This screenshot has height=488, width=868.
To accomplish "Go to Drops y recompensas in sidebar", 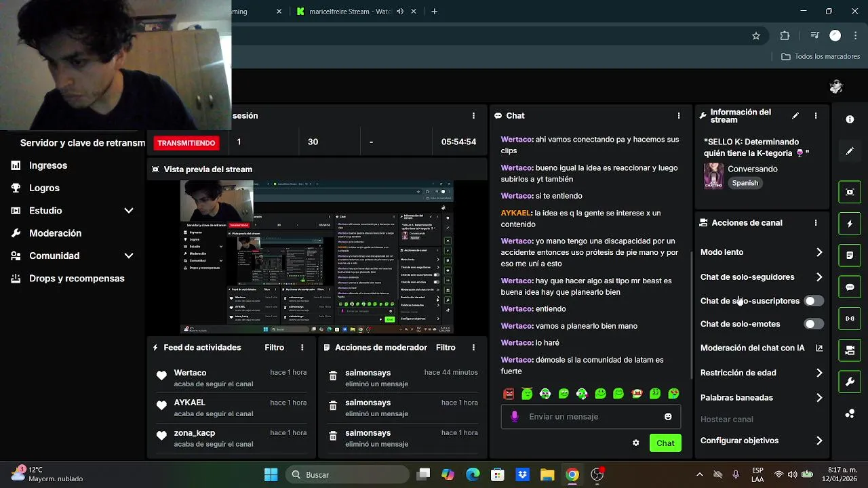I will pyautogui.click(x=77, y=279).
